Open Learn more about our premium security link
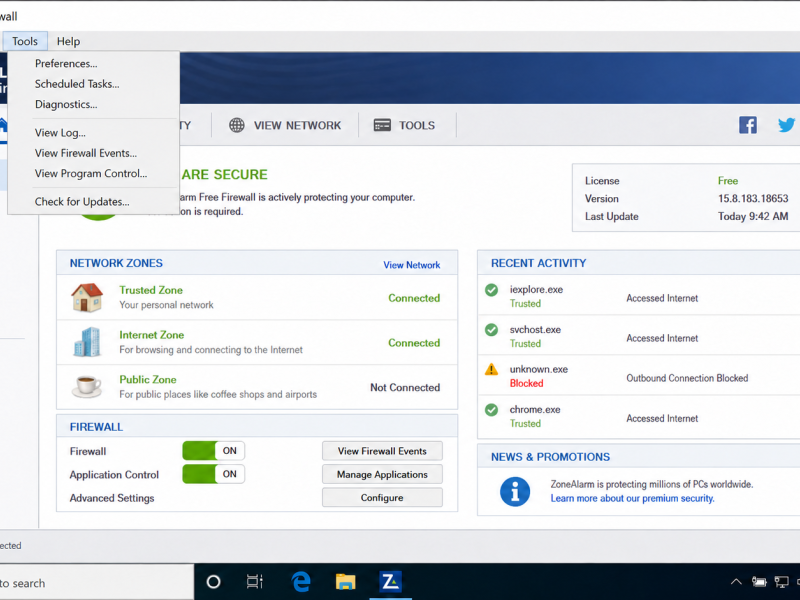This screenshot has height=600, width=800. click(x=632, y=498)
